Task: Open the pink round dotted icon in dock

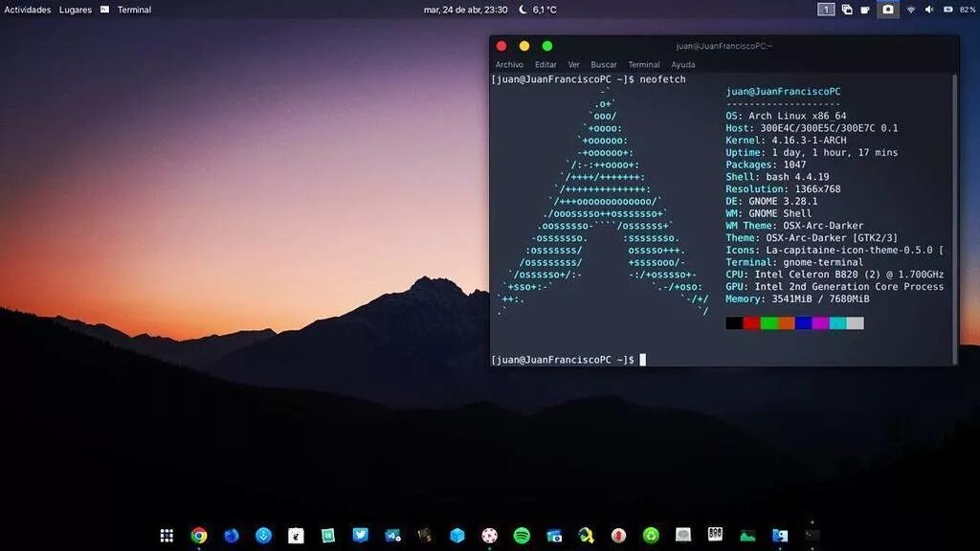Action: (x=489, y=536)
